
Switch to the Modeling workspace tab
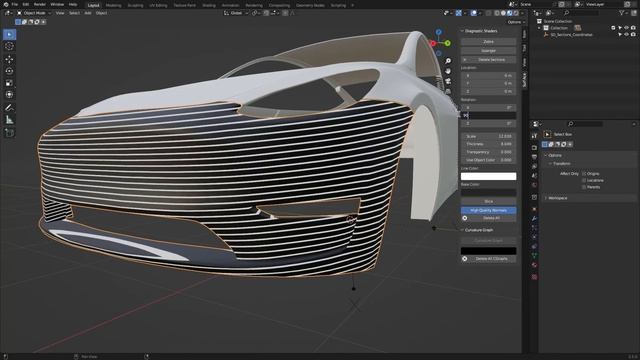(x=113, y=5)
